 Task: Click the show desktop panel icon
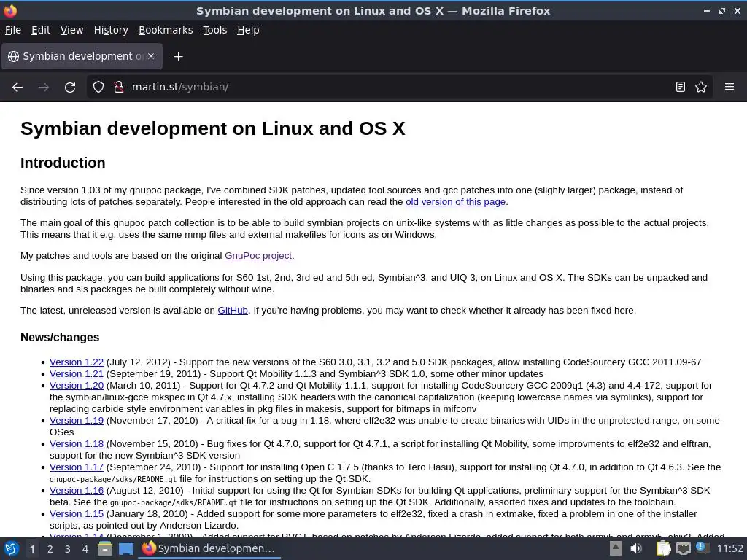point(125,548)
